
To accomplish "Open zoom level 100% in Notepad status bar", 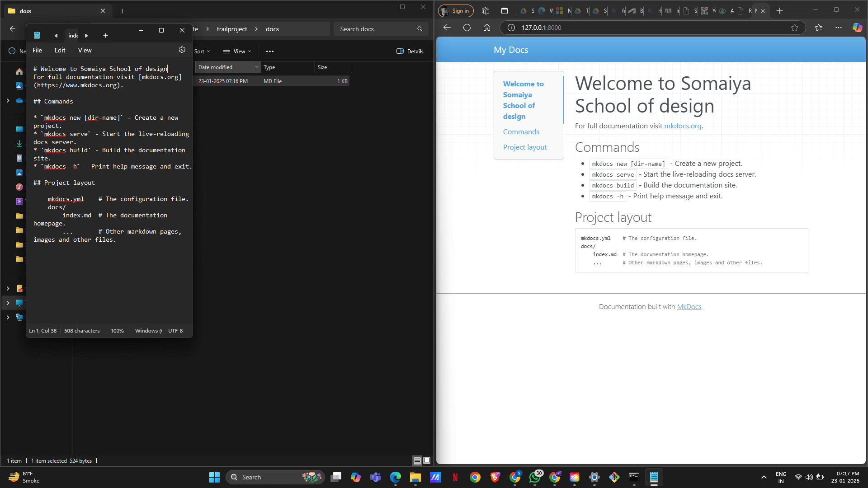I will pyautogui.click(x=118, y=331).
